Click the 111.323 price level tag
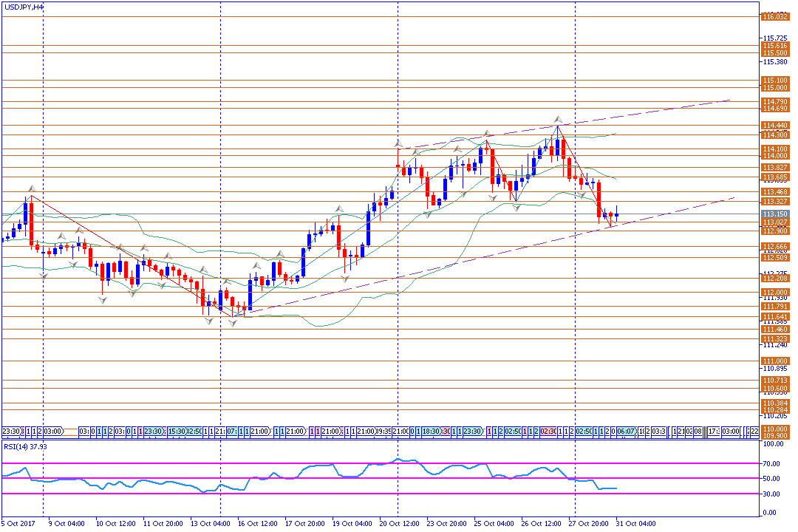The width and height of the screenshot is (798, 532). tap(775, 339)
